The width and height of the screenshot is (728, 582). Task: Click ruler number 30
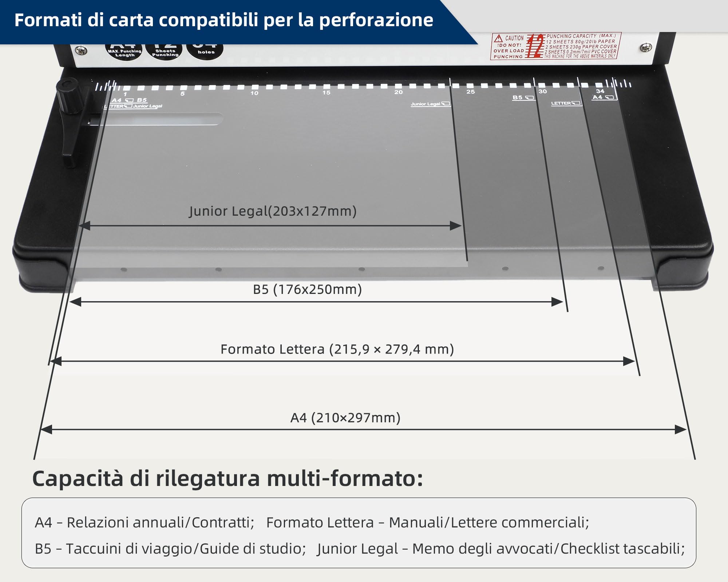click(543, 92)
